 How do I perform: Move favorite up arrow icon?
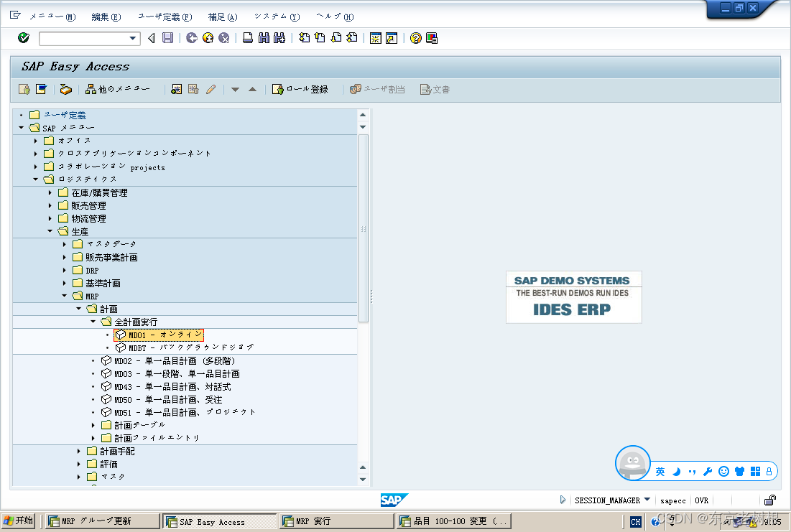[253, 89]
